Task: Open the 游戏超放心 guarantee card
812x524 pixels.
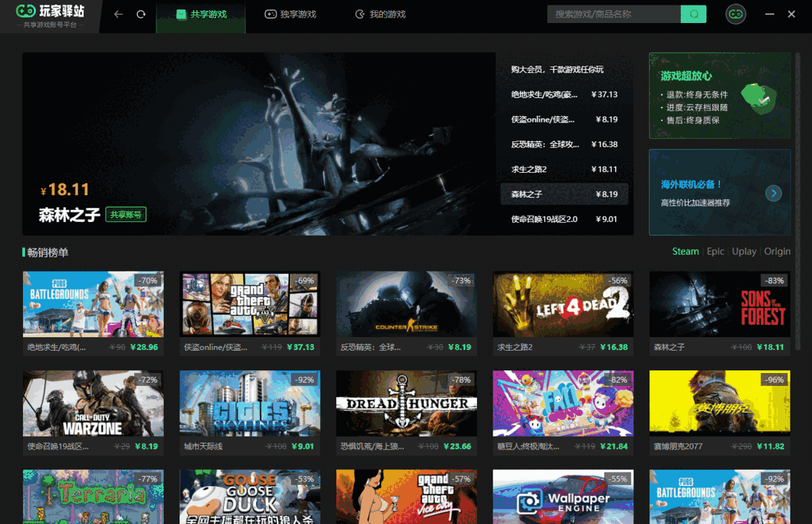Action: 720,96
